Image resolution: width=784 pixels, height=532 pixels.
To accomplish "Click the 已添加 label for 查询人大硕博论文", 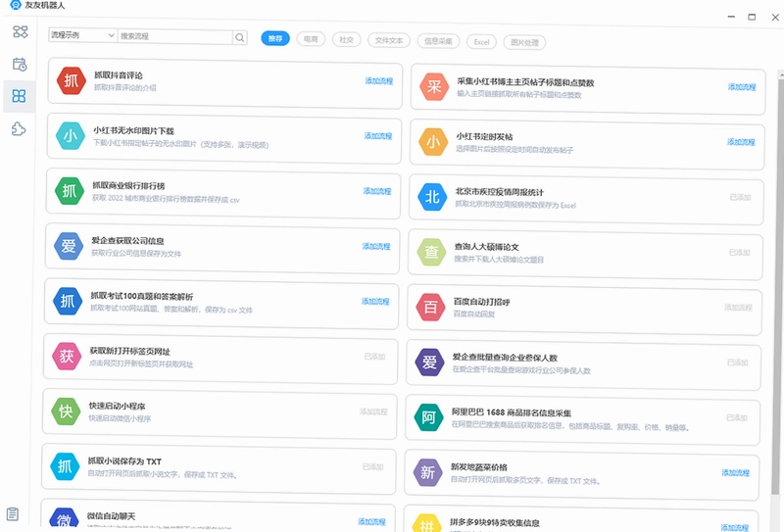I will (739, 253).
